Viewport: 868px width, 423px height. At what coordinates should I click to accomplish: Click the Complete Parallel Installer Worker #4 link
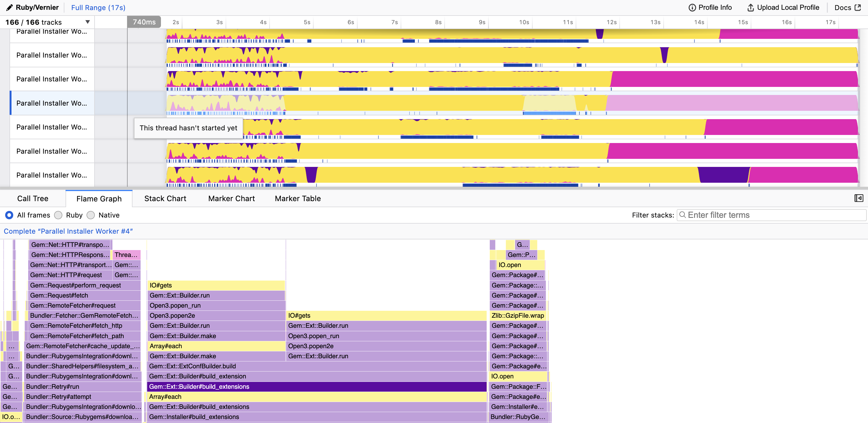pyautogui.click(x=68, y=231)
